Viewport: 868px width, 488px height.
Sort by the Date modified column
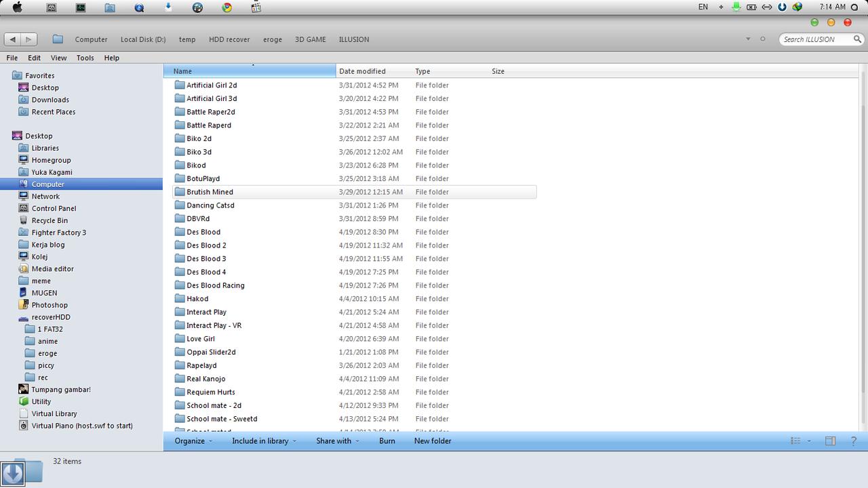coord(362,71)
